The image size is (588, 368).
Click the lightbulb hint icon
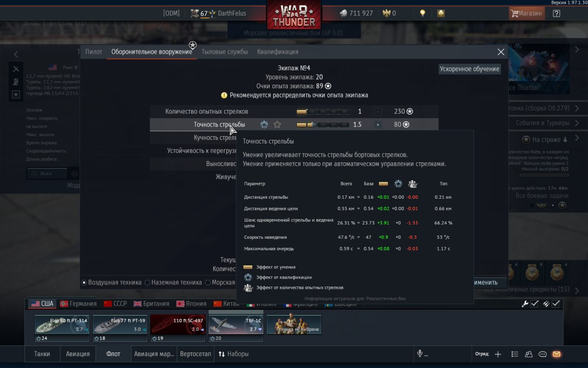[423, 13]
